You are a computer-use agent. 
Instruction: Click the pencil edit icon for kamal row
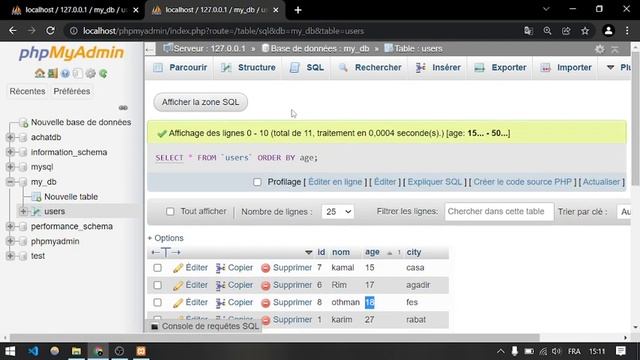click(x=178, y=268)
